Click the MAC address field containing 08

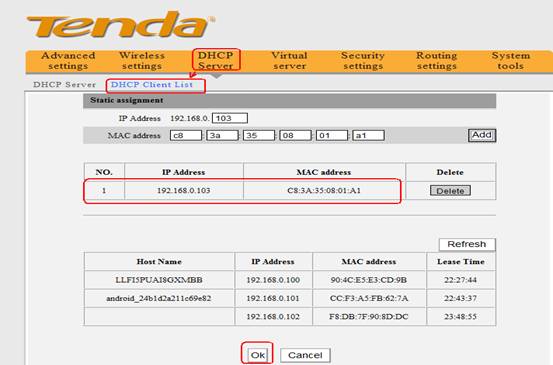click(x=295, y=135)
